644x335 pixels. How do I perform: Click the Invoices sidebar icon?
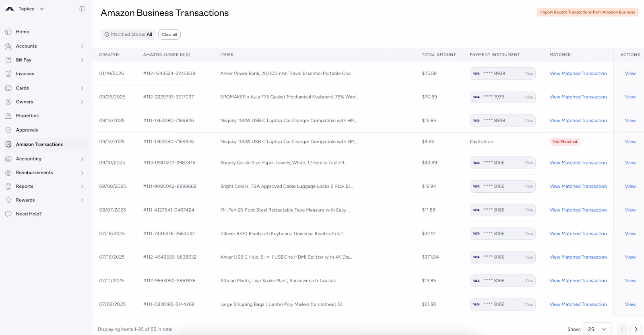[8, 74]
